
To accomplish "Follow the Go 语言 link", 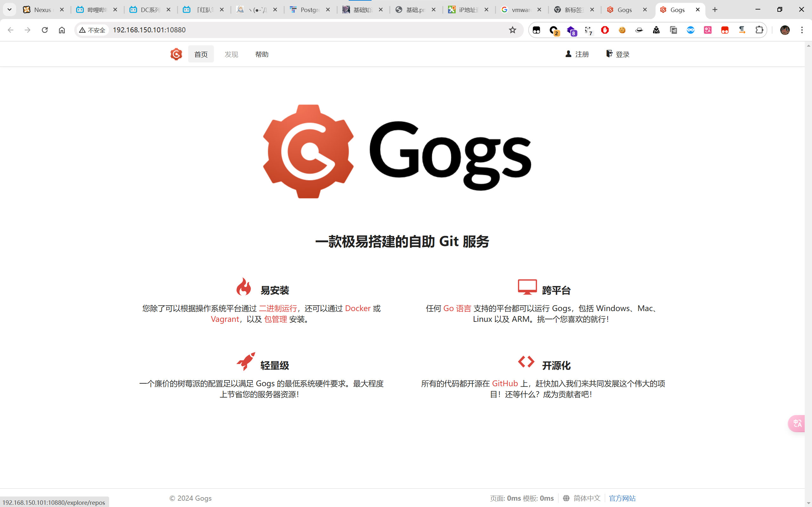I will (x=457, y=308).
